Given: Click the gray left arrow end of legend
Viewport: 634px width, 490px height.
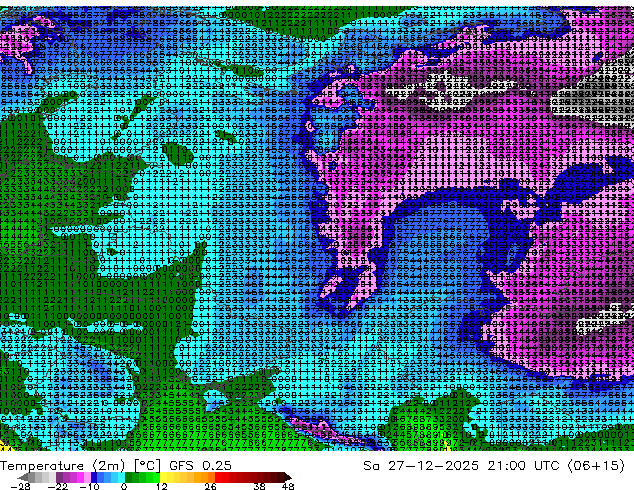Looking at the screenshot, I should pyautogui.click(x=23, y=477).
